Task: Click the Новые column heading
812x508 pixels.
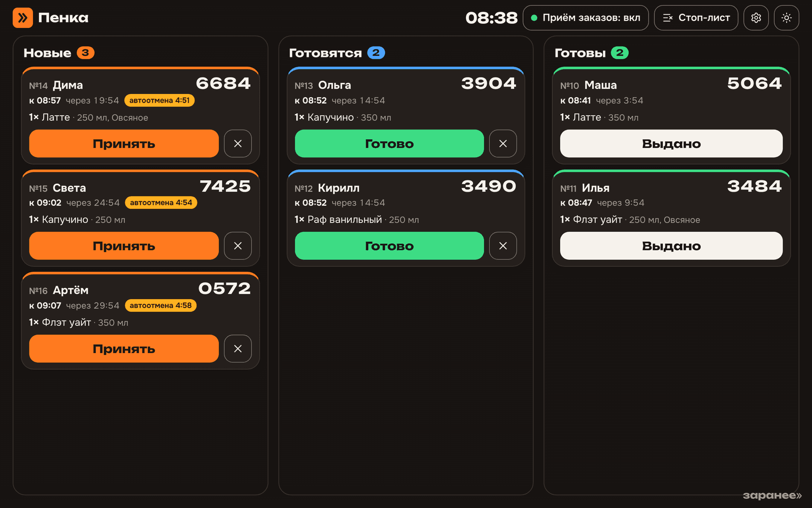Action: (47, 53)
